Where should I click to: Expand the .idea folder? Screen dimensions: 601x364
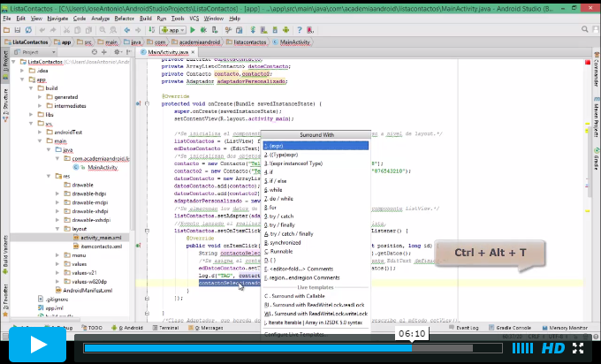22,71
